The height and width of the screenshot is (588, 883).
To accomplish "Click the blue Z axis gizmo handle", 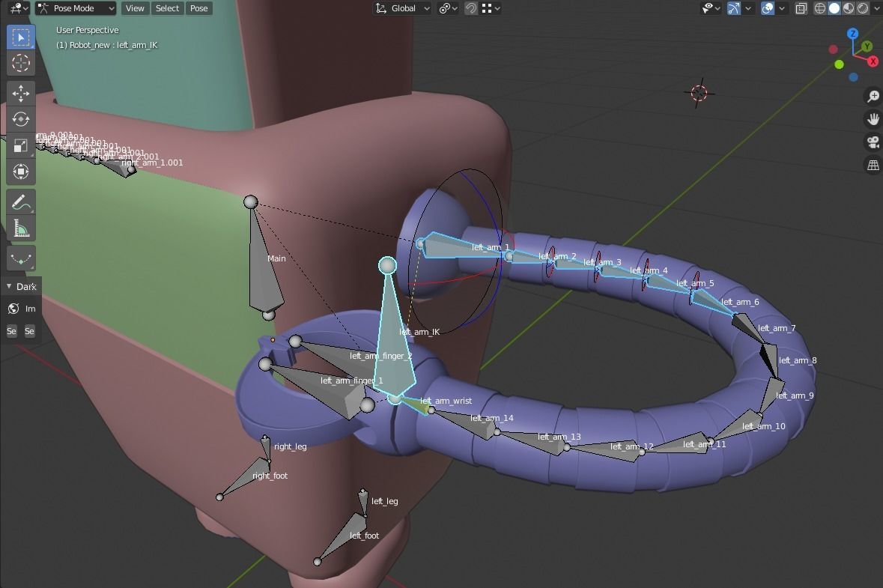I will [x=852, y=34].
